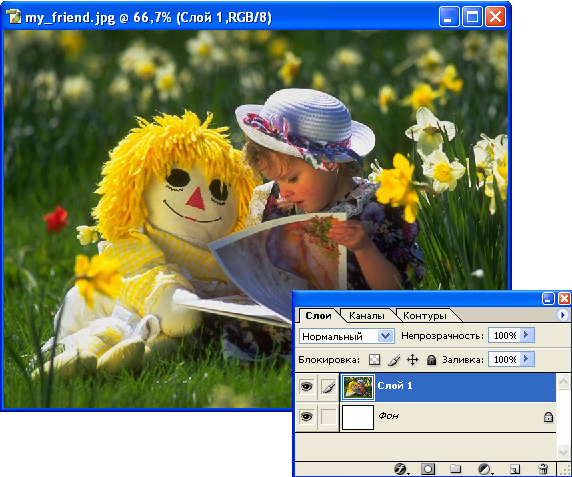The height and width of the screenshot is (477, 572).
Task: Select the Слой 1 thumbnail
Action: pyautogui.click(x=358, y=387)
